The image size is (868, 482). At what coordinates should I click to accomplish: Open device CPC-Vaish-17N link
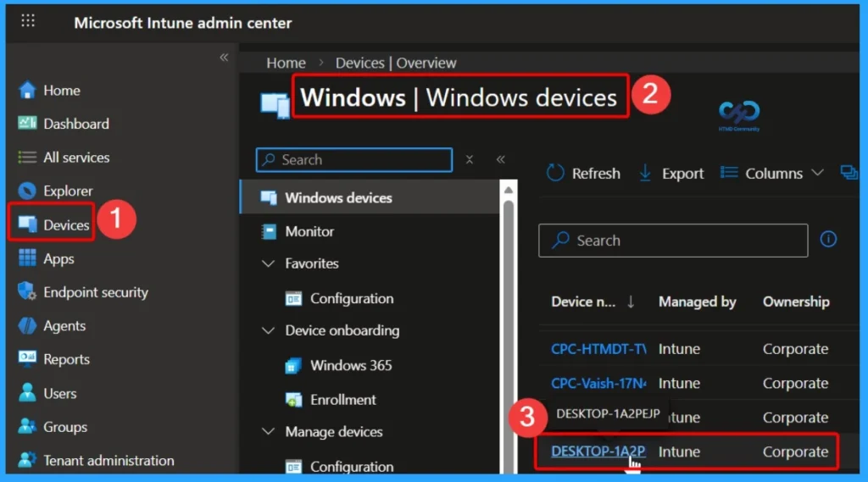tap(598, 383)
